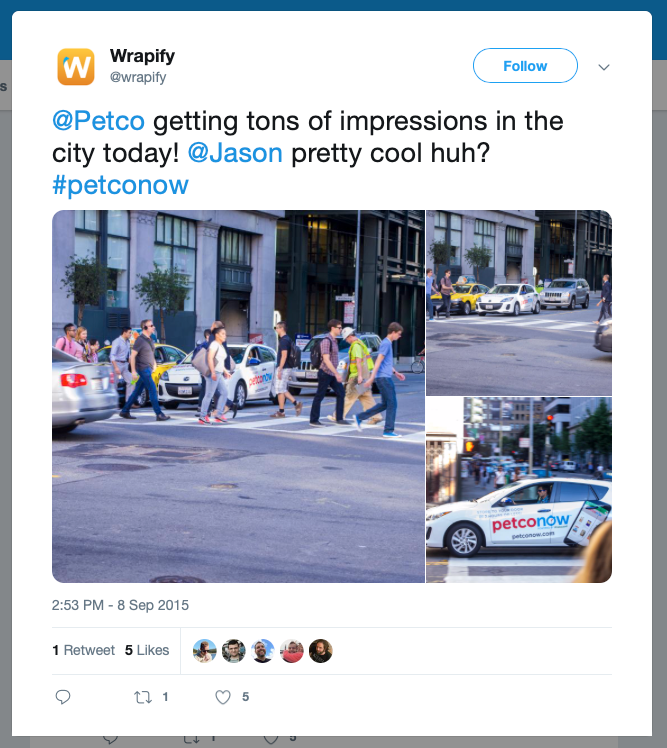Image resolution: width=667 pixels, height=748 pixels.
Task: Follow the Wrapify account
Action: [x=525, y=66]
